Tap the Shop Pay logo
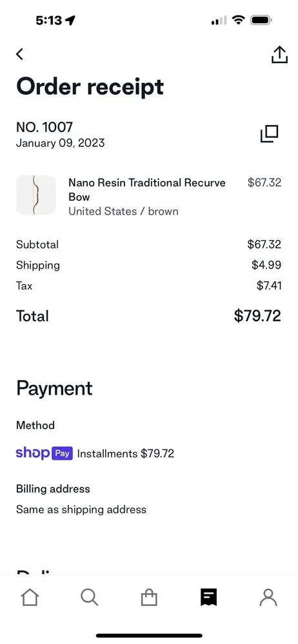The image size is (298, 644). [45, 453]
